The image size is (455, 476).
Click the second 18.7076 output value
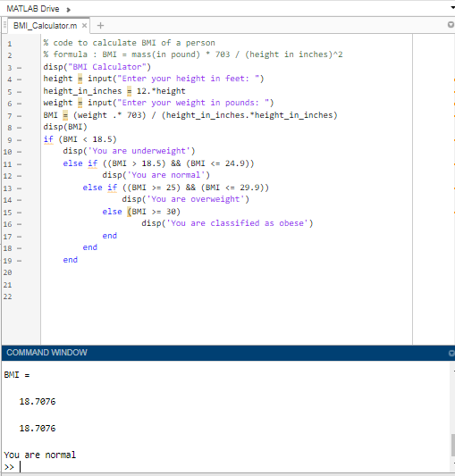38,429
